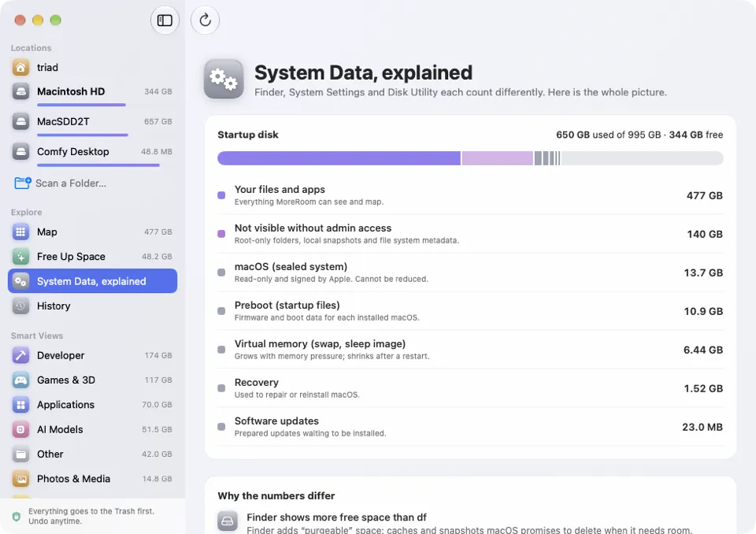The width and height of the screenshot is (756, 534).
Task: Click the light purple segment of the Startup disk bar
Action: coord(498,158)
